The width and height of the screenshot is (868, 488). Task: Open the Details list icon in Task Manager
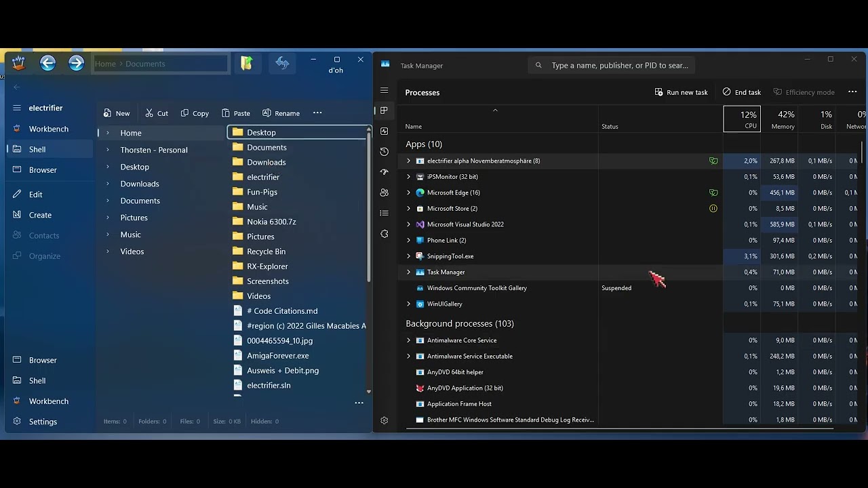point(384,213)
